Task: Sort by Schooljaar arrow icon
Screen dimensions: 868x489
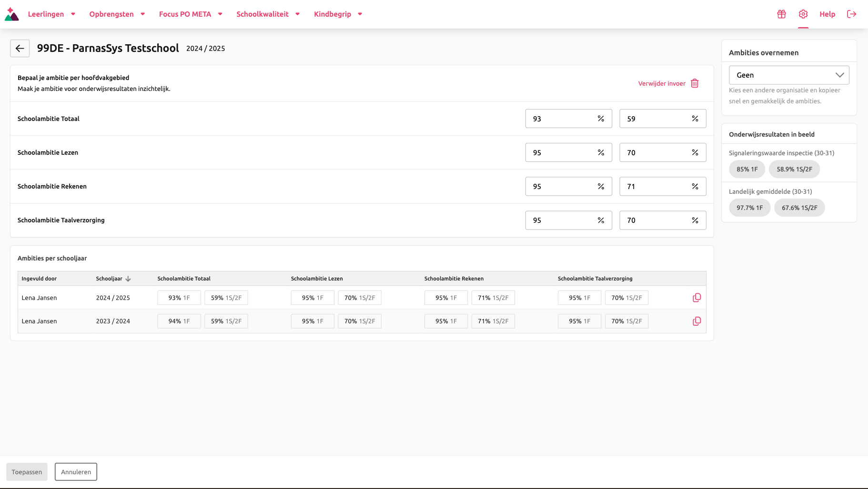Action: tap(128, 279)
